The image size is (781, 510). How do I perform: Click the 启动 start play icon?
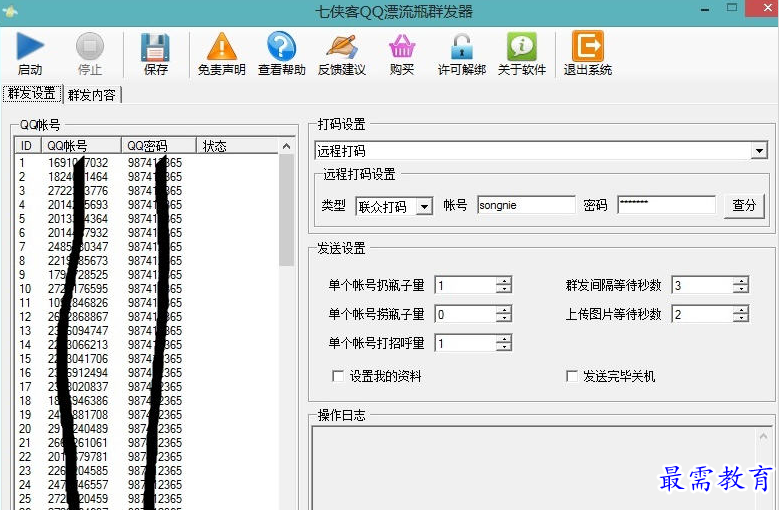pos(30,46)
